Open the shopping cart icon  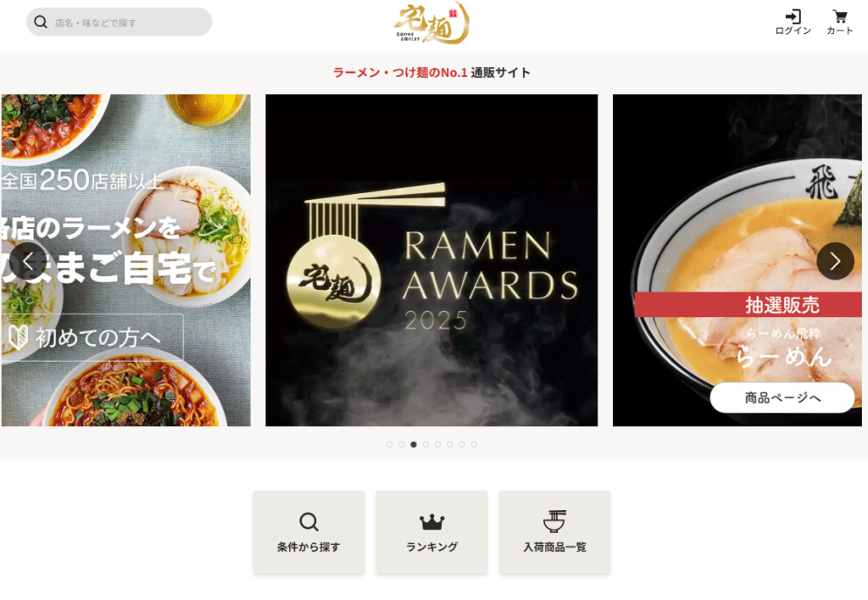pos(840,17)
